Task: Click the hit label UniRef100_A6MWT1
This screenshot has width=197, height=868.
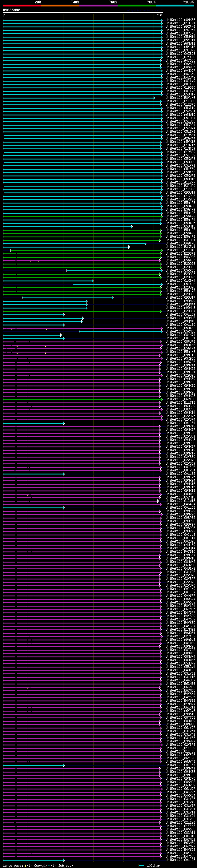Action: click(x=180, y=43)
